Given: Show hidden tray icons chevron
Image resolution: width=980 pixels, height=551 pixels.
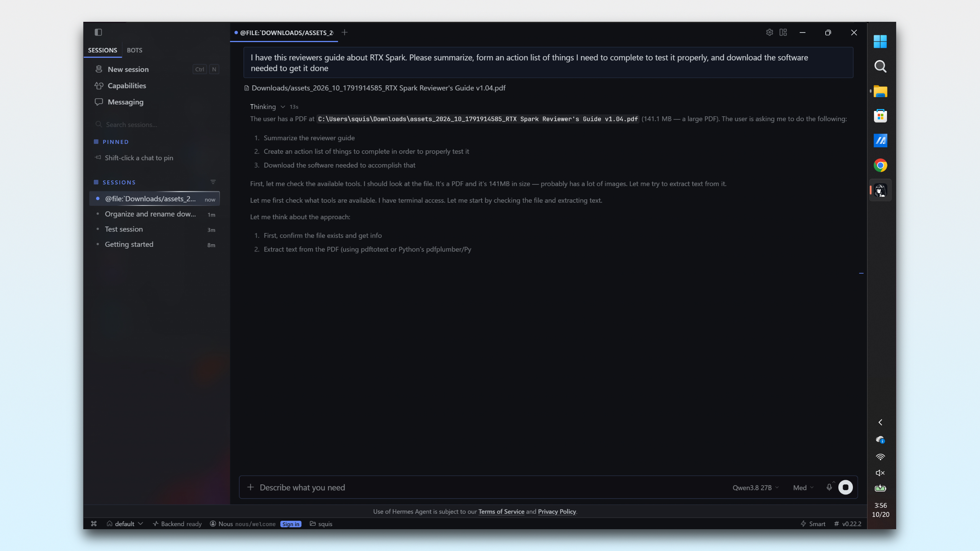Looking at the screenshot, I should coord(880,422).
